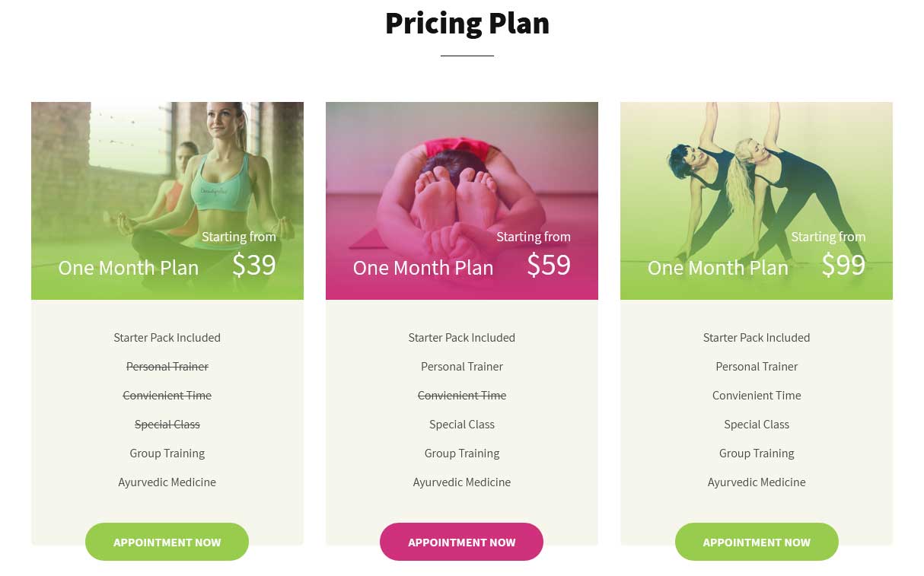The height and width of the screenshot is (576, 924).
Task: Click Ayurvedic Medicine in the $59 plan
Action: click(x=462, y=482)
